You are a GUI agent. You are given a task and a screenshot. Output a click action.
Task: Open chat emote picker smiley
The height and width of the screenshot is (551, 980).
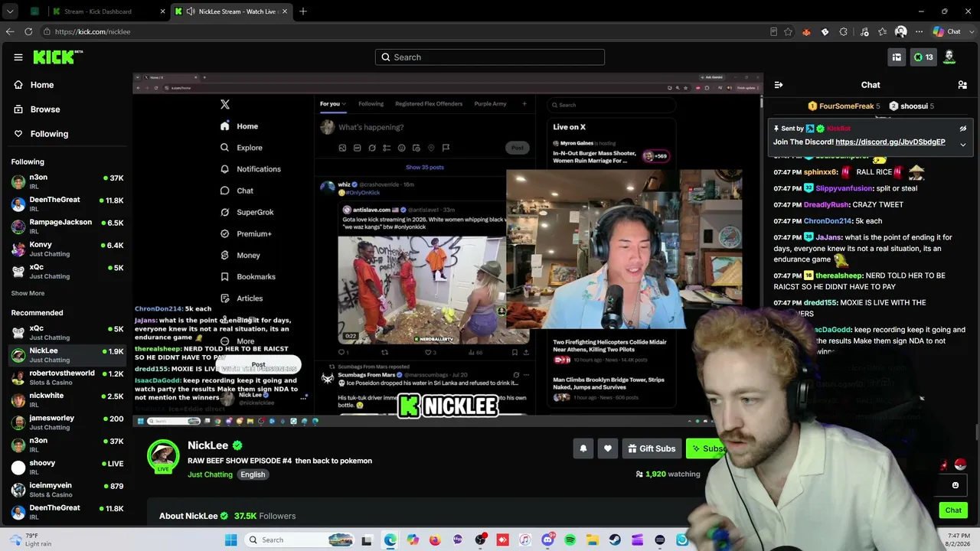coord(955,485)
